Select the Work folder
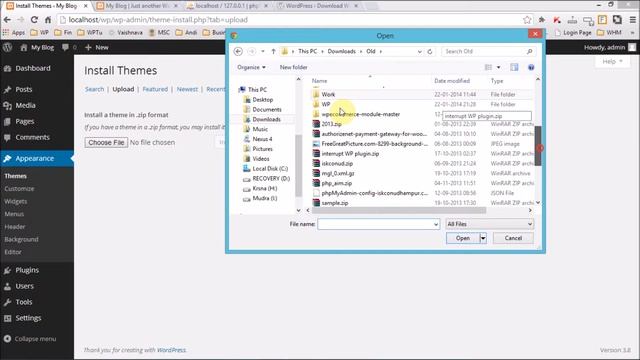The height and width of the screenshot is (360, 640). click(x=328, y=94)
